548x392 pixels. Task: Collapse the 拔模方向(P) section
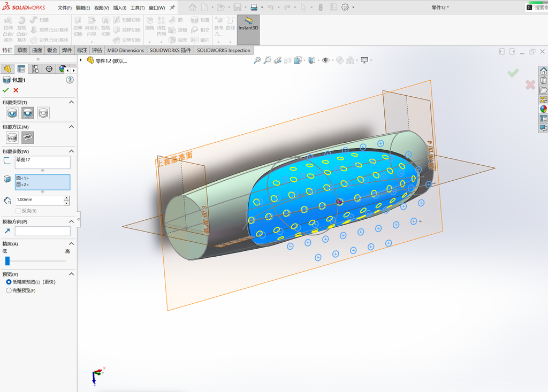pos(71,221)
